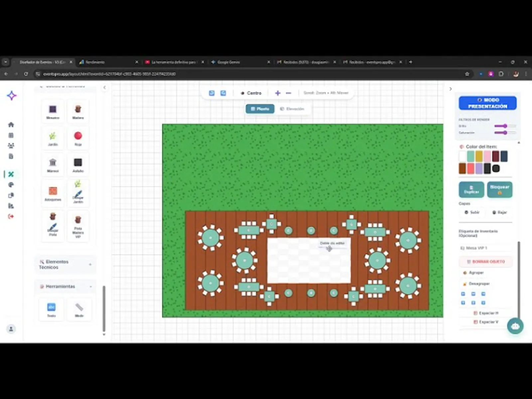Image resolution: width=532 pixels, height=399 pixels.
Task: Select the Mármol marble floor tile
Action: [53, 165]
